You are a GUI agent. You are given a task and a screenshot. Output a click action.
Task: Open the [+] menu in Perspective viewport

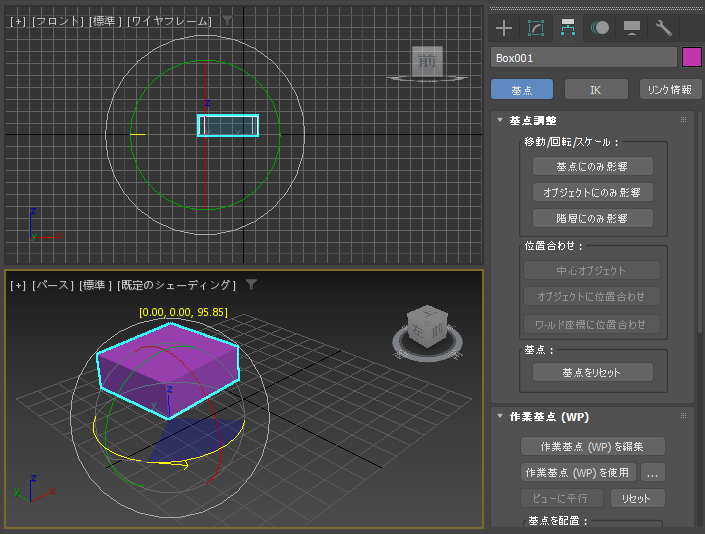18,285
